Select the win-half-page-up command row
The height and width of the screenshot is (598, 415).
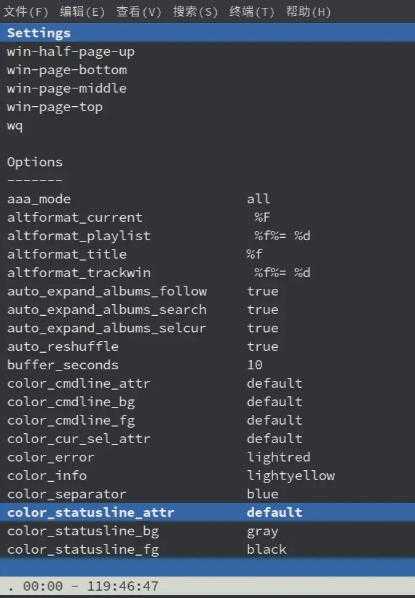tap(208, 51)
